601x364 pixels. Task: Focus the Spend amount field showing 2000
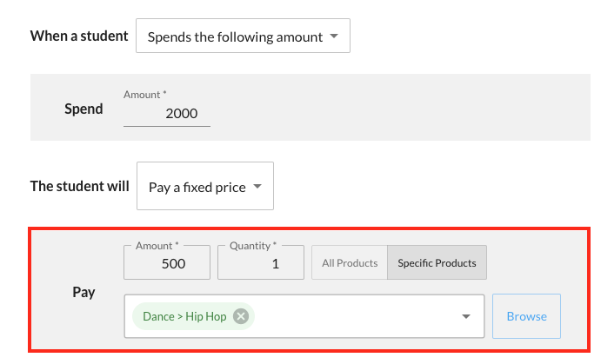167,113
